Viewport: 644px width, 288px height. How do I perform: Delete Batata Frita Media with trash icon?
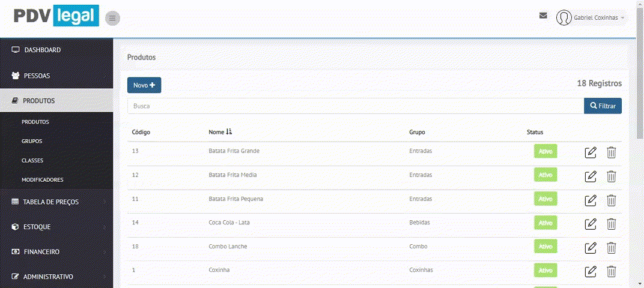coord(611,176)
